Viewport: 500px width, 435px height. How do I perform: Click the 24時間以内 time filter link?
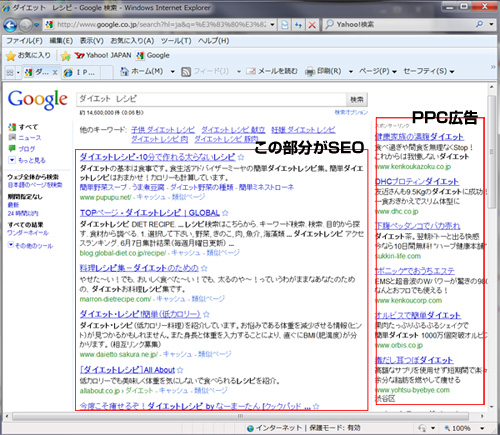[x=23, y=213]
